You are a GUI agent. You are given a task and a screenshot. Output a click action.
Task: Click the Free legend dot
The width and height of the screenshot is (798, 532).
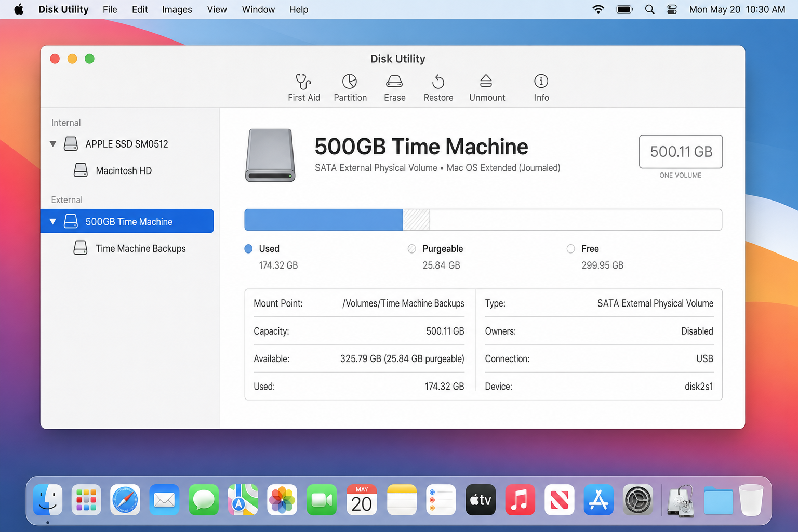(570, 249)
